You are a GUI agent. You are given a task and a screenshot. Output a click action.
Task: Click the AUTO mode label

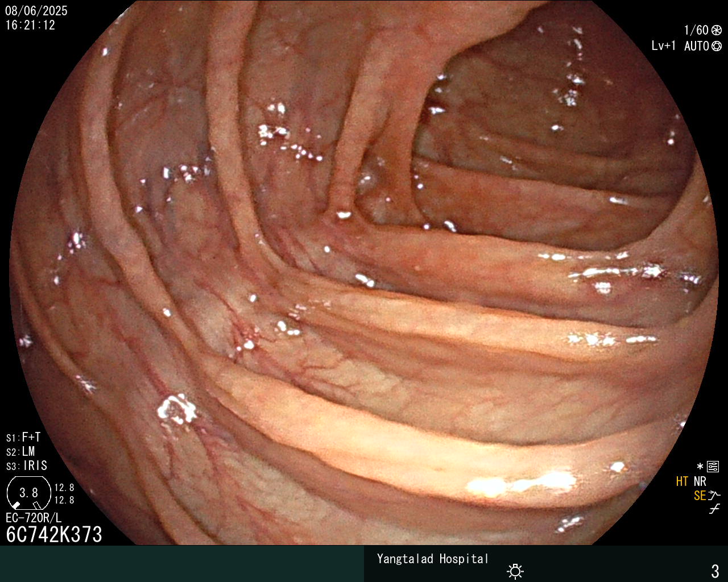click(x=697, y=46)
